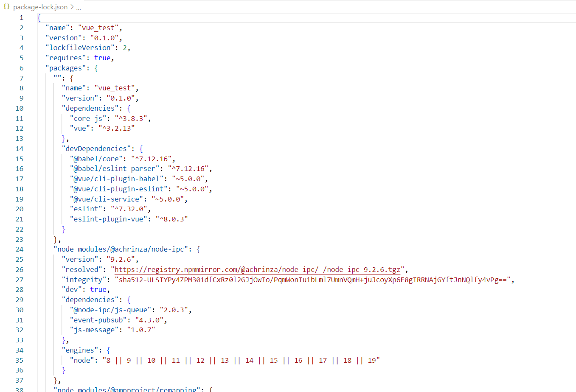
Task: Click the "eslint-plugin-vue" key text
Action: [x=109, y=219]
